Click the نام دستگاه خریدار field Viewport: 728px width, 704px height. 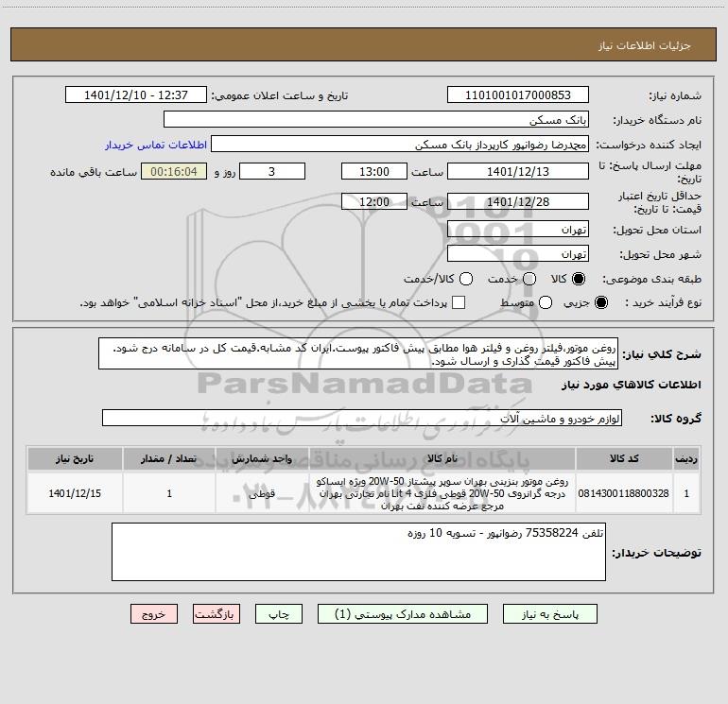click(x=375, y=120)
